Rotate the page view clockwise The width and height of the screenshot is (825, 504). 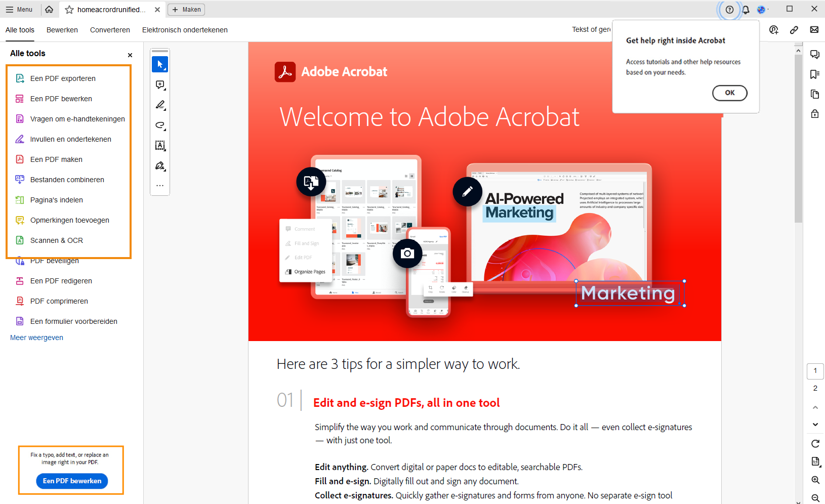[815, 444]
